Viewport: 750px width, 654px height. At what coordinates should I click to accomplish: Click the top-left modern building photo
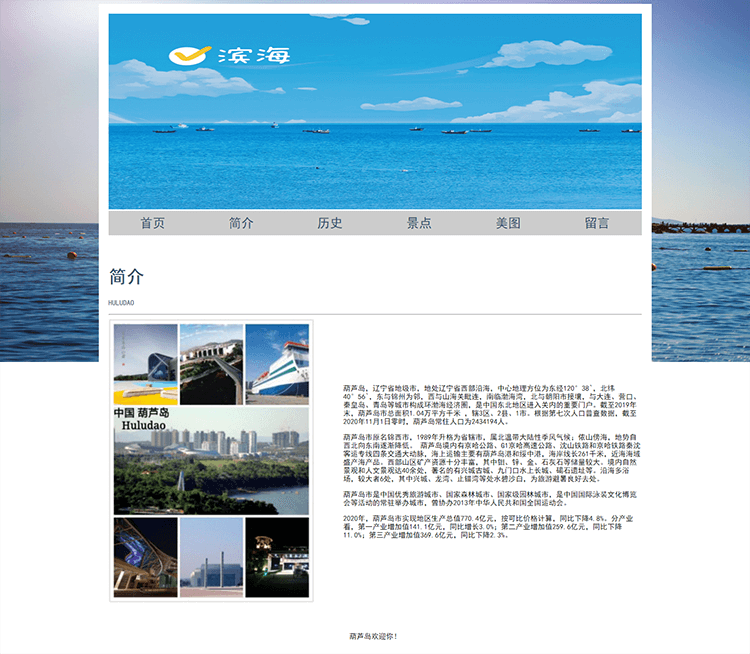[x=145, y=360]
